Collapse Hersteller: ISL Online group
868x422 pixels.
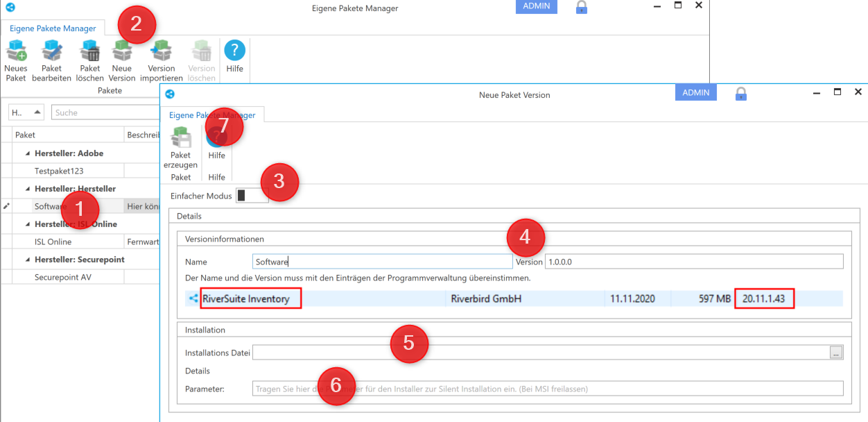28,224
